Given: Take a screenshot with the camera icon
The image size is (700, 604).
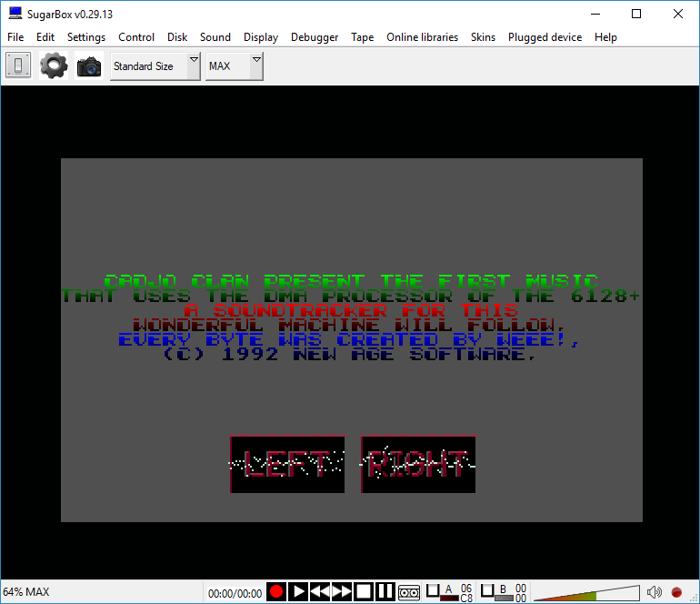Looking at the screenshot, I should [x=89, y=66].
